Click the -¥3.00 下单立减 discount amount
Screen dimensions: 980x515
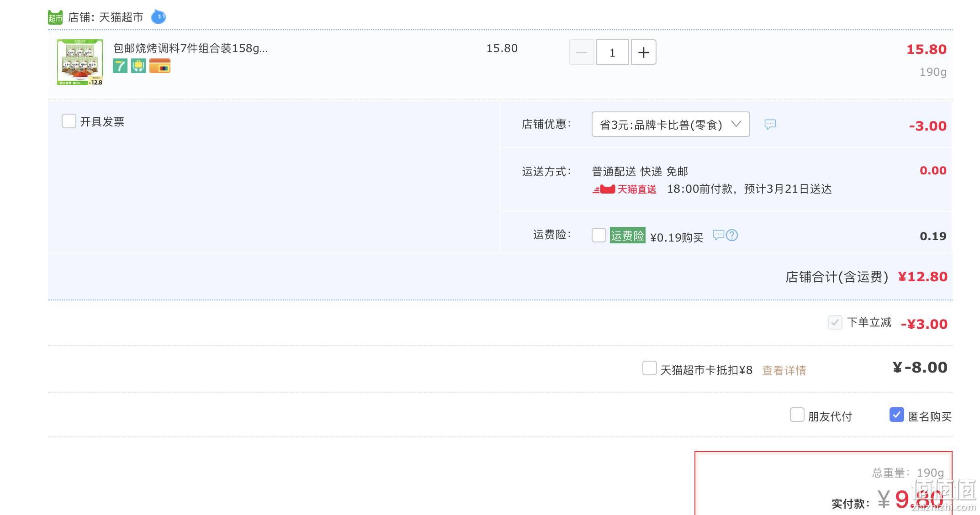point(924,324)
